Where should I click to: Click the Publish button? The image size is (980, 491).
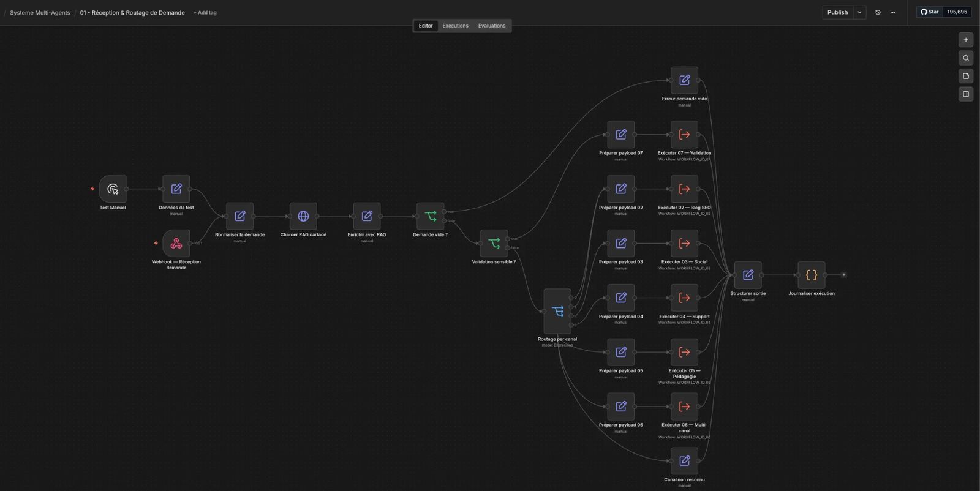point(837,12)
